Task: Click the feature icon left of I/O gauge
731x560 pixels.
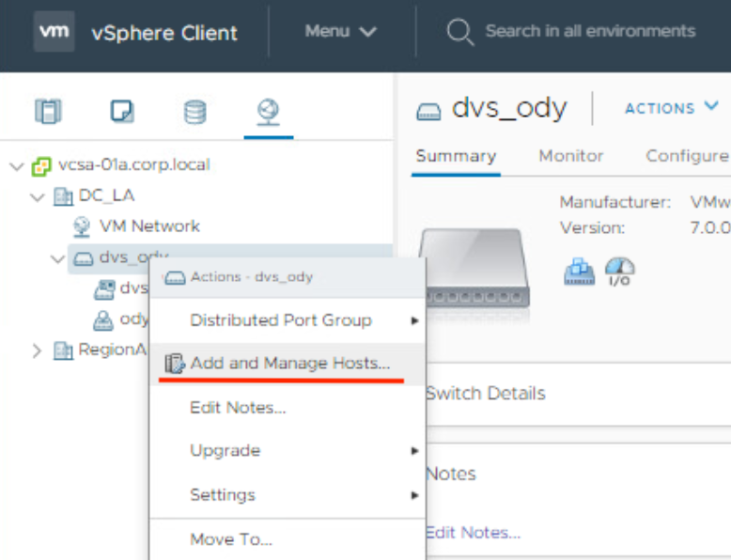Action: (580, 272)
